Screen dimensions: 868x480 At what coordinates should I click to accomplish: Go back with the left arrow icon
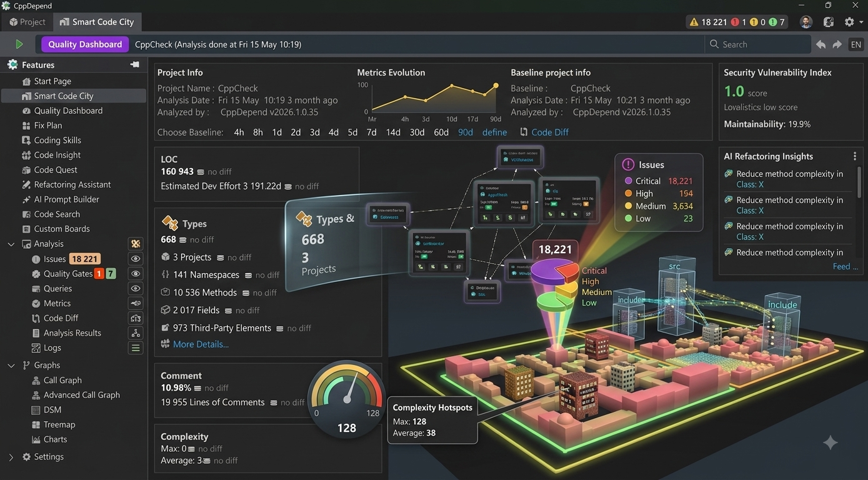coord(821,44)
